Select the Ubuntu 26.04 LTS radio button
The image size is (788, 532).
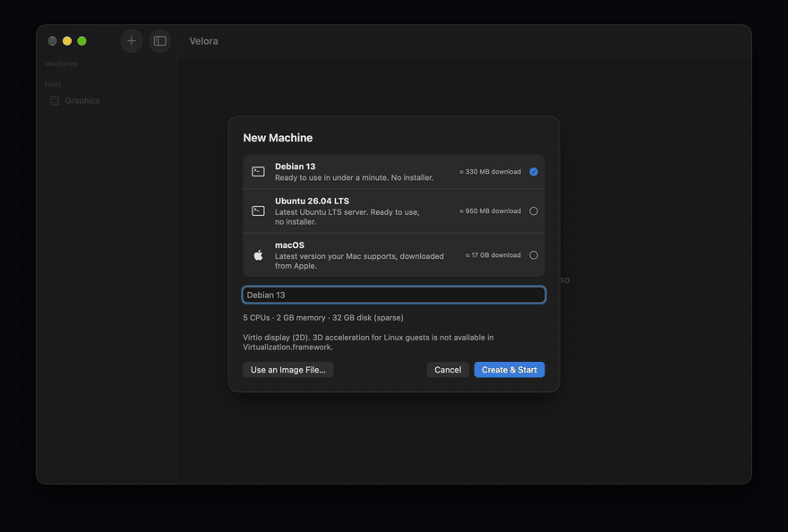534,210
